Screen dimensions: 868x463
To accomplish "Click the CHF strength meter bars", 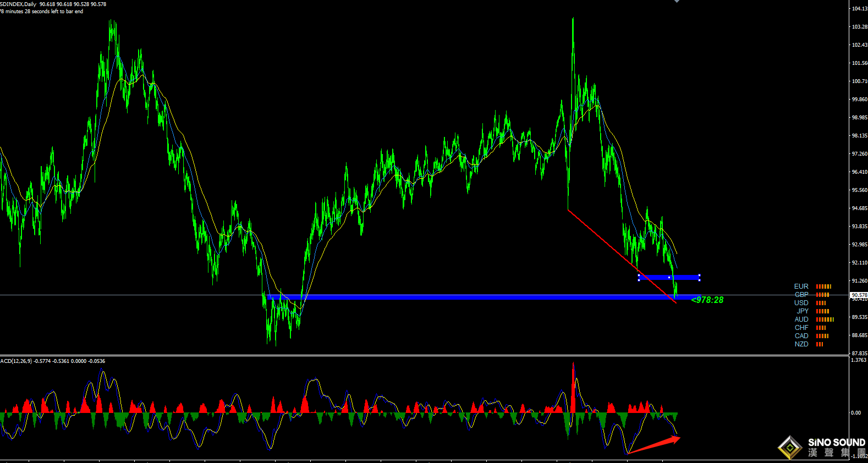I will pyautogui.click(x=821, y=328).
